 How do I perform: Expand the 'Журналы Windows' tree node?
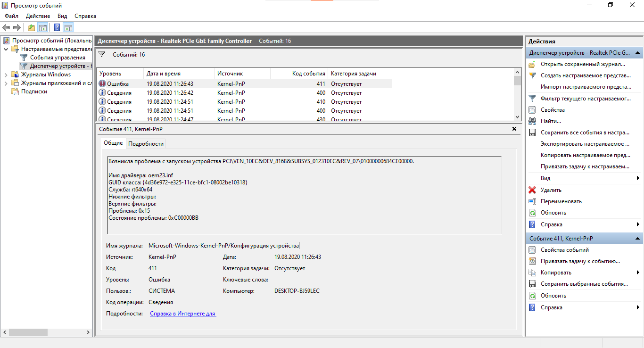click(6, 75)
